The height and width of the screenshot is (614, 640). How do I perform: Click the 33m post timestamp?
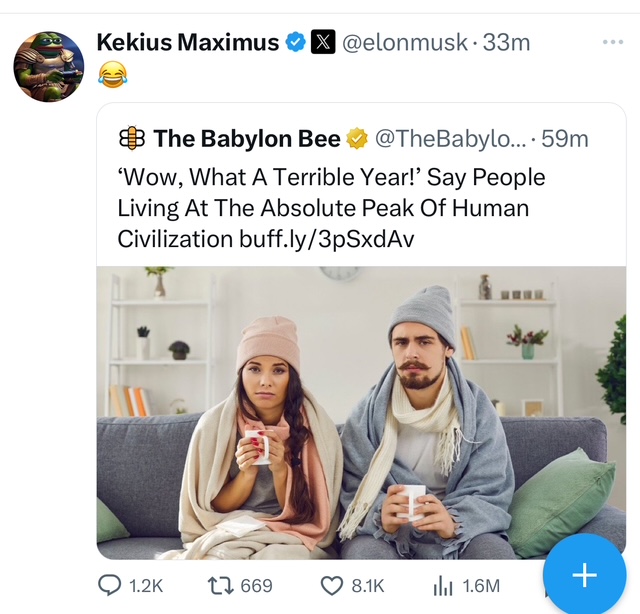pos(506,42)
